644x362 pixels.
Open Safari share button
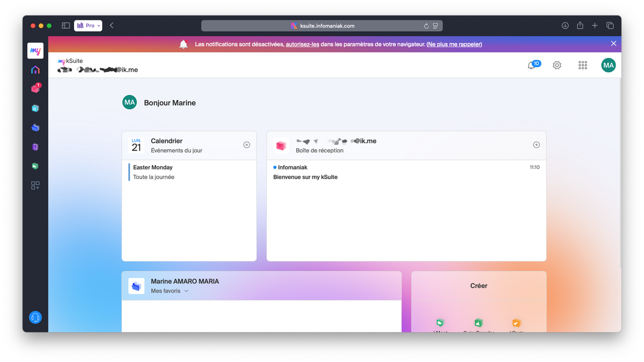(x=580, y=25)
